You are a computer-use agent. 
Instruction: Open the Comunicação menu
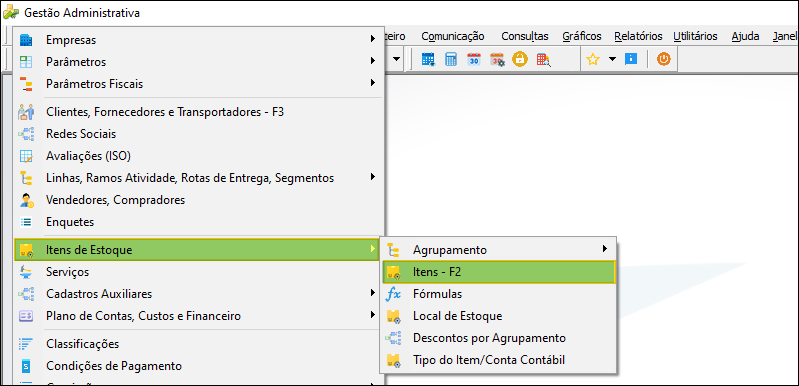[x=452, y=37]
